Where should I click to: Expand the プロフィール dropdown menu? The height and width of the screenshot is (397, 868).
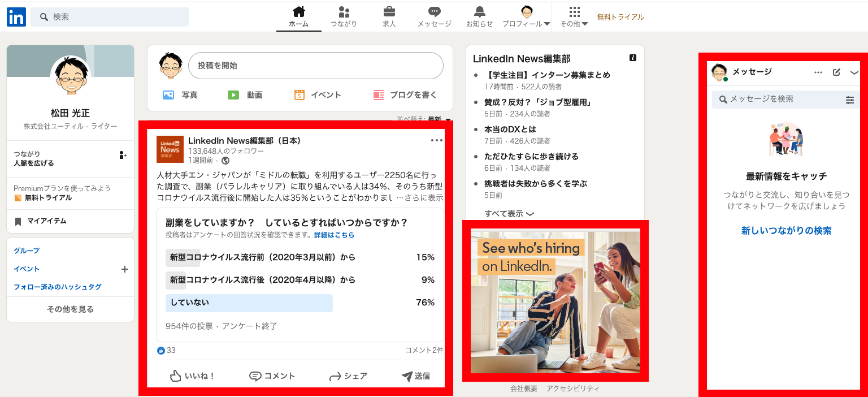[527, 17]
